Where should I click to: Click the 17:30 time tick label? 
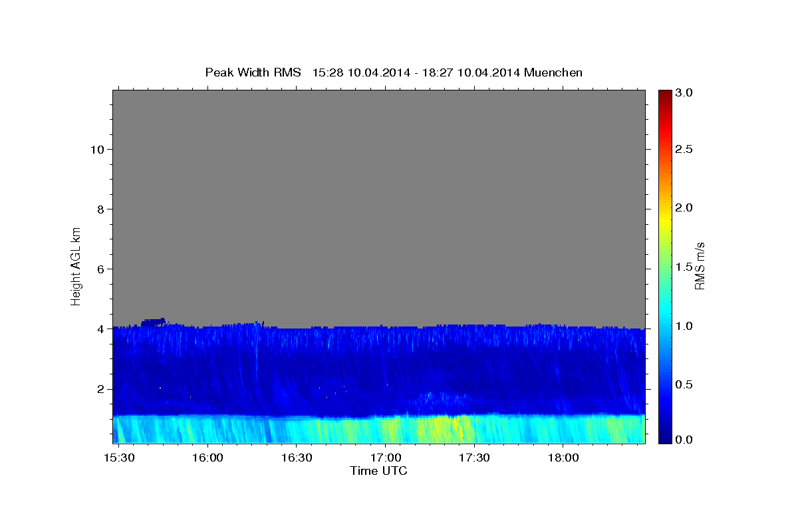tap(475, 458)
